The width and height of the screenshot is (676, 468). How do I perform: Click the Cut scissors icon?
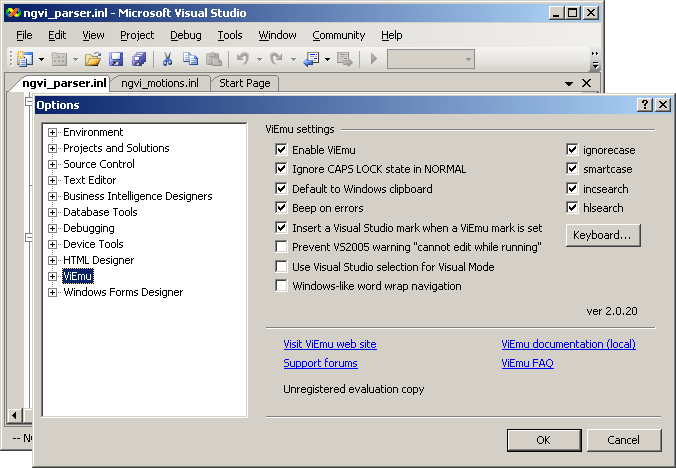167,59
